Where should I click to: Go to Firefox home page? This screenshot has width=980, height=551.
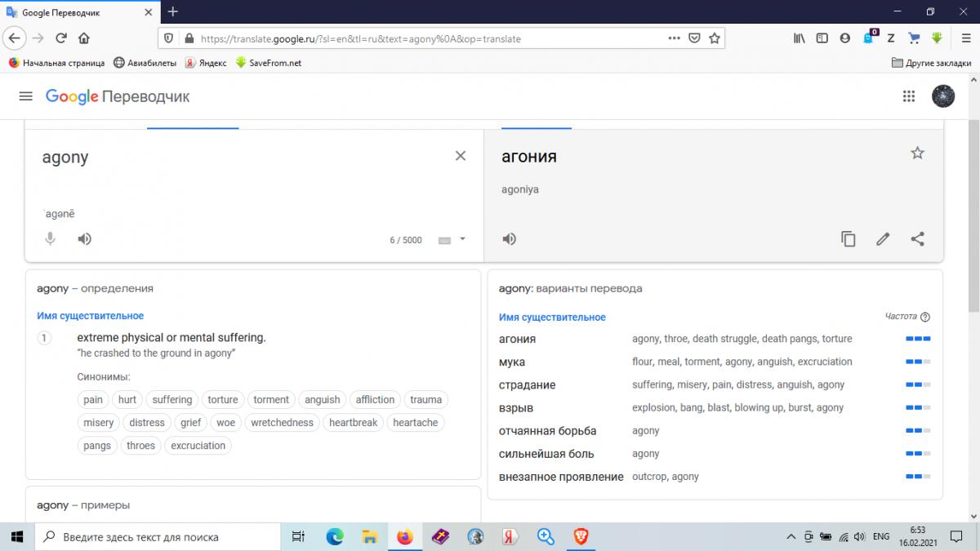[84, 38]
